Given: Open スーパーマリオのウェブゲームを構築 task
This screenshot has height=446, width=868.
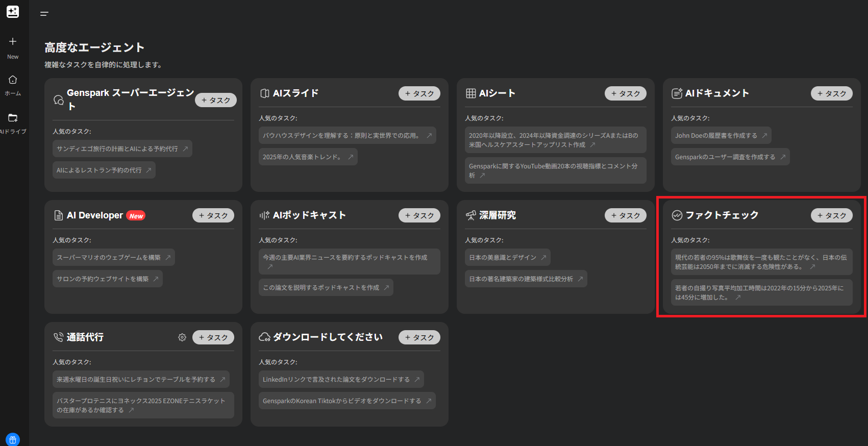Looking at the screenshot, I should pyautogui.click(x=114, y=257).
